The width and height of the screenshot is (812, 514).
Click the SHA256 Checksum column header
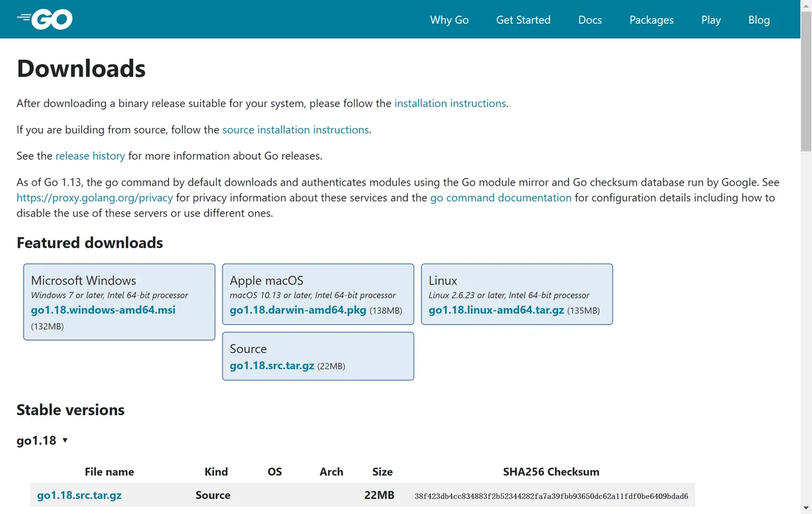coord(551,472)
